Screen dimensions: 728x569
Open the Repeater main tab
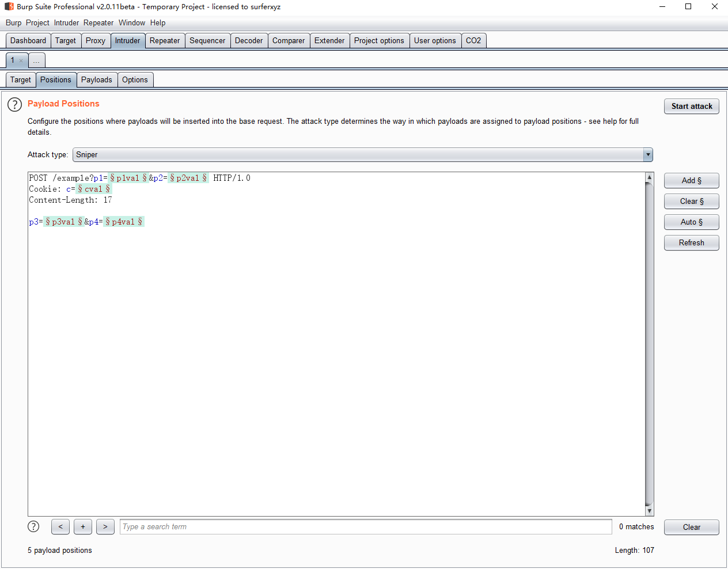(x=165, y=40)
